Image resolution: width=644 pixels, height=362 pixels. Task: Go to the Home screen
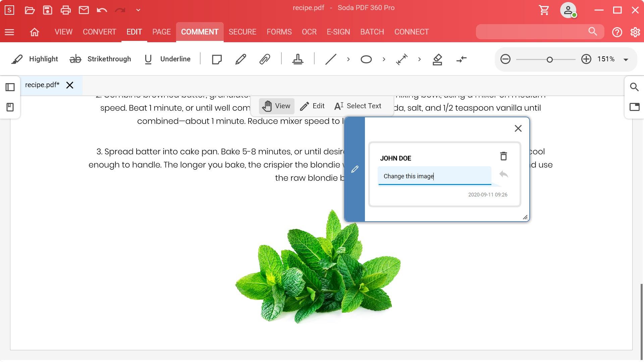point(35,32)
